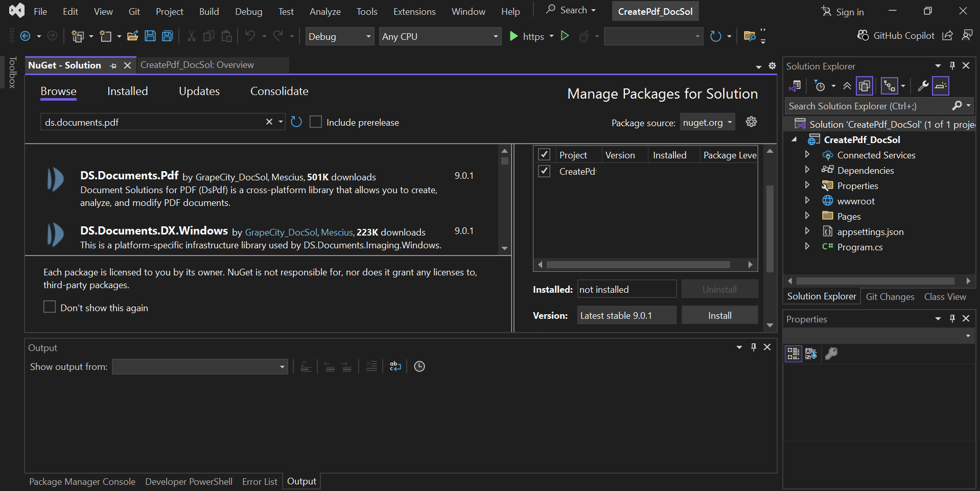Screen dimensions: 980x491
Task: Switch to the Updates tab
Action: [199, 91]
